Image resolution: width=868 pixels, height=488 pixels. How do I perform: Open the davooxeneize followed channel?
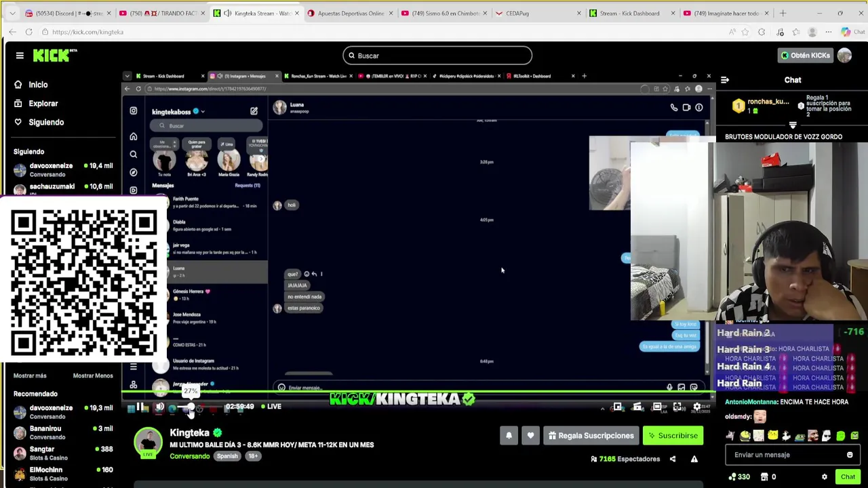click(62, 169)
